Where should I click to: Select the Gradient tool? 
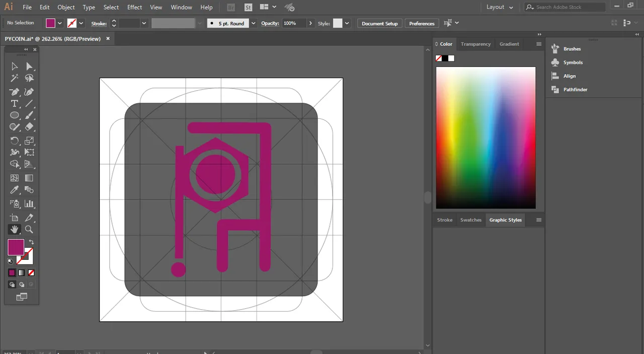[x=29, y=178]
